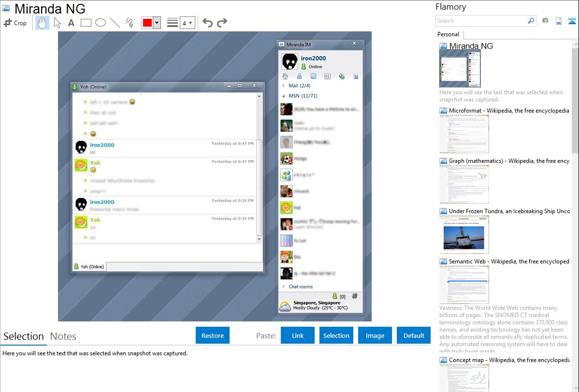Click the minimize-to-tray arrow icon in Miranda IM
This screenshot has width=579, height=392.
[356, 76]
